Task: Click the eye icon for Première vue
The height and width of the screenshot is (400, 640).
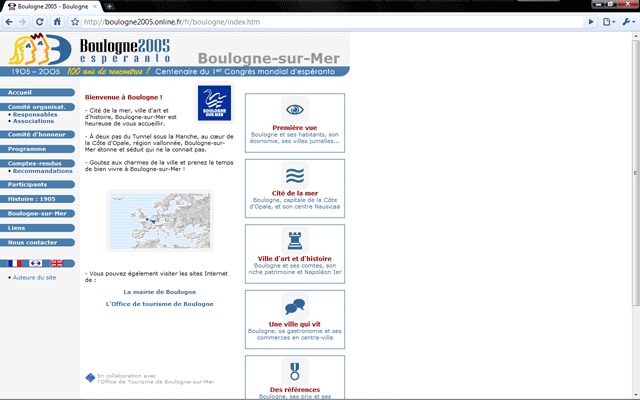Action: click(295, 109)
